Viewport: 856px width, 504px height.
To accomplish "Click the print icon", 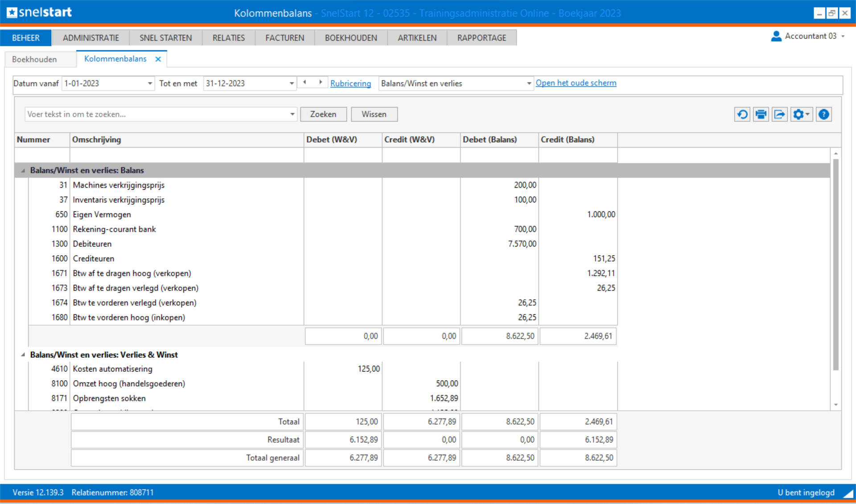I will 761,115.
